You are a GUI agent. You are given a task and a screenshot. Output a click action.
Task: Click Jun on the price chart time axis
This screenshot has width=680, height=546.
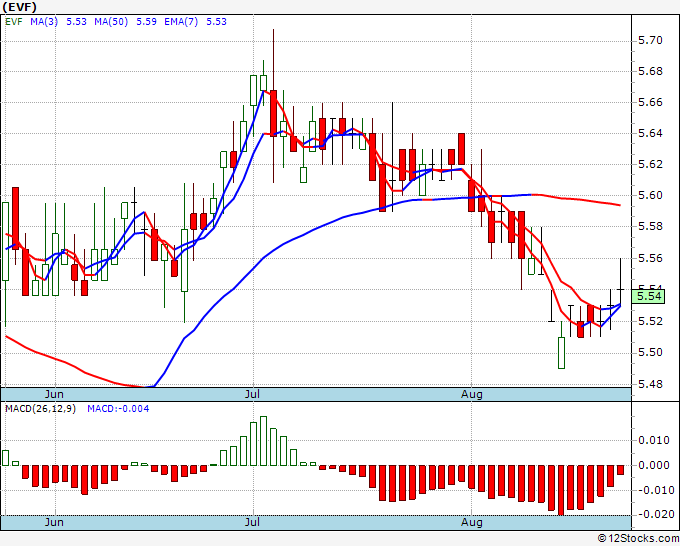tap(54, 395)
